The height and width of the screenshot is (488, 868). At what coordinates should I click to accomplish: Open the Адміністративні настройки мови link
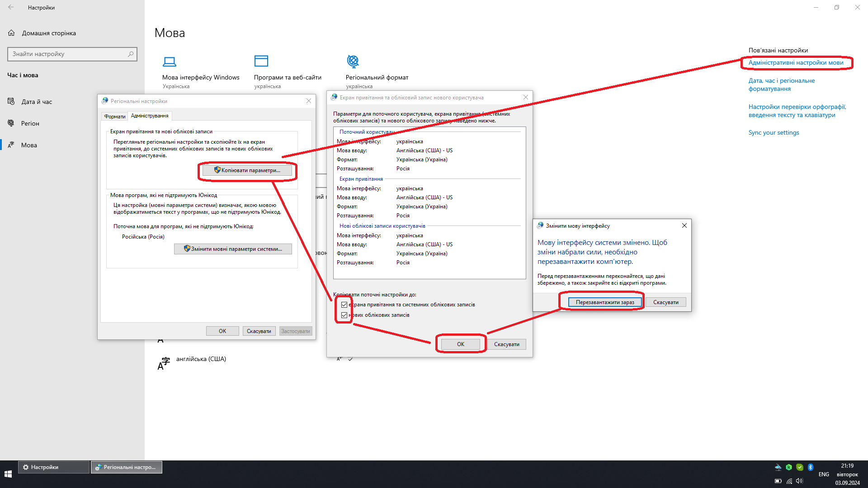pos(796,62)
